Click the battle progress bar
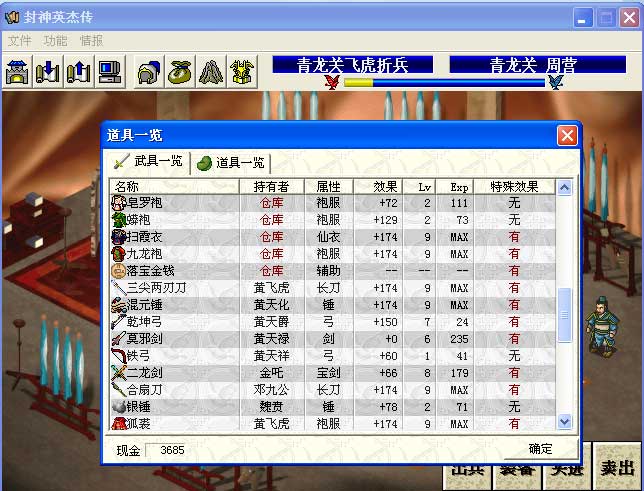 [444, 83]
